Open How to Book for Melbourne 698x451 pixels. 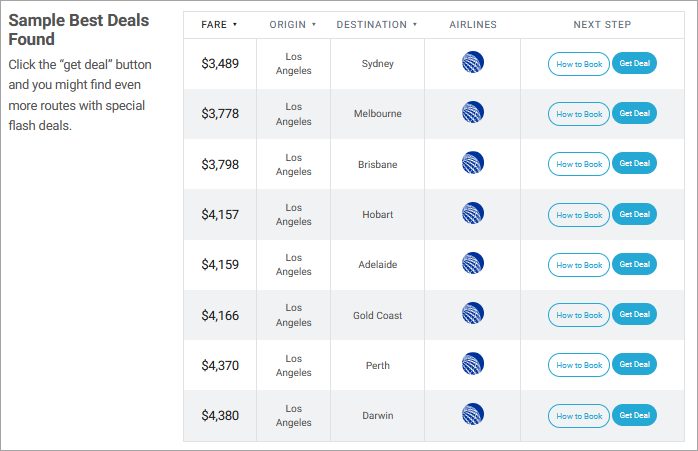pos(579,114)
